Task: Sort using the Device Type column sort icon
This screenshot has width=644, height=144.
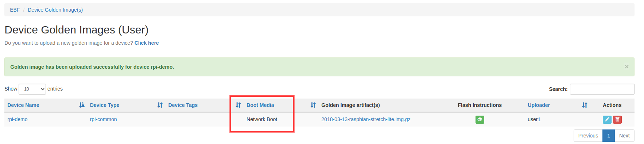Action: coord(160,105)
